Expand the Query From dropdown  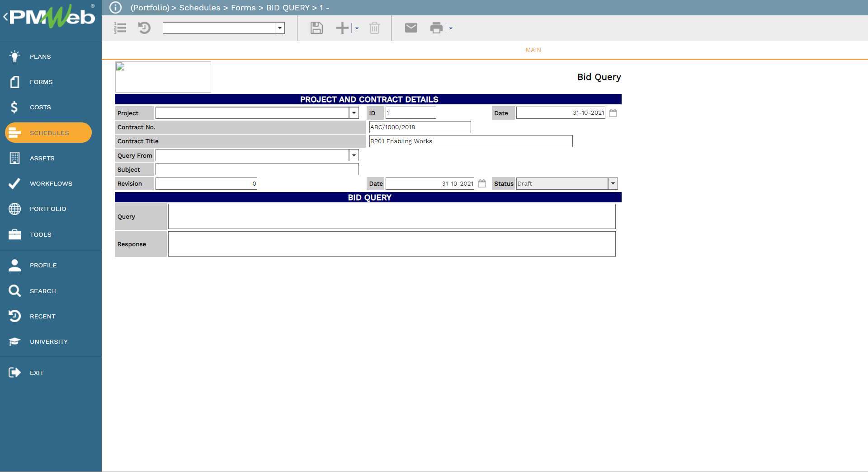point(354,155)
